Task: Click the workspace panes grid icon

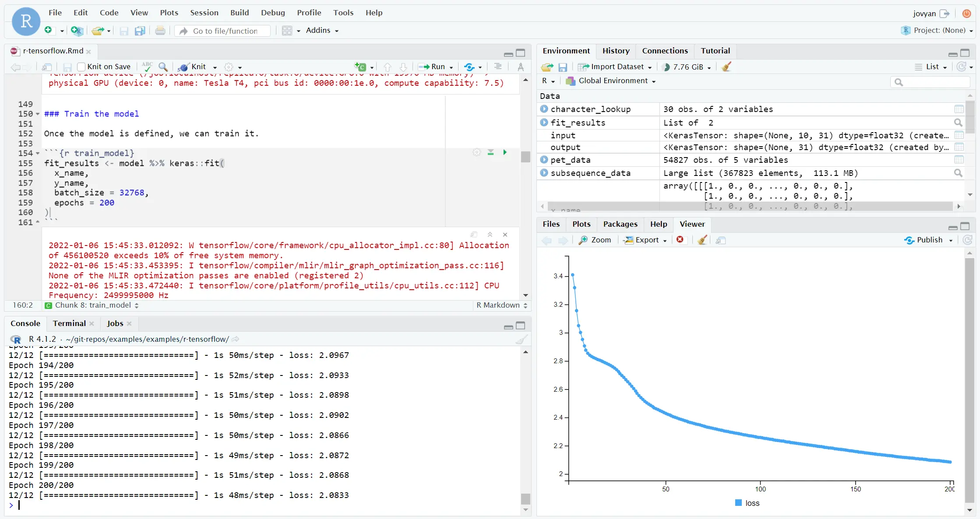Action: 287,31
